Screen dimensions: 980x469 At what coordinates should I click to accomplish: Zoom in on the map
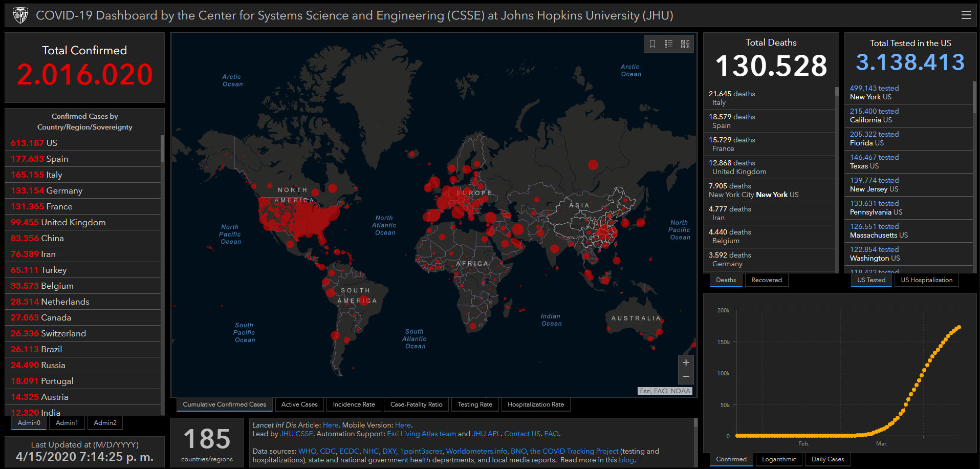coord(686,363)
